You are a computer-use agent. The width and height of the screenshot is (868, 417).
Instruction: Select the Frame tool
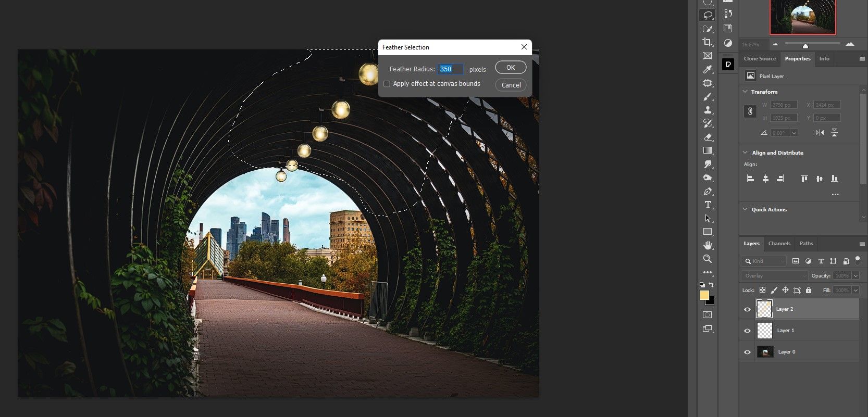pos(708,56)
